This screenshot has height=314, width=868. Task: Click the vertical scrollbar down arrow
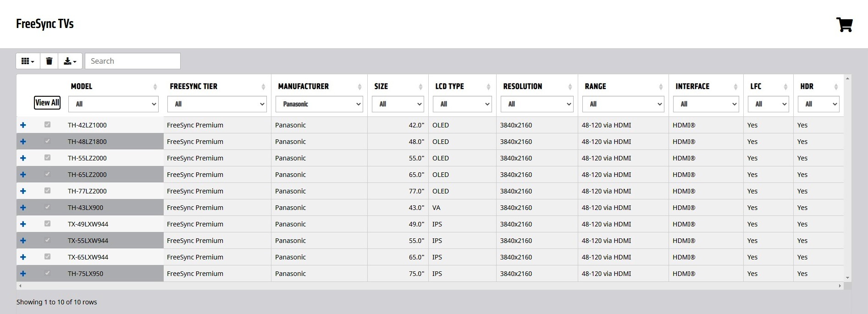(x=847, y=278)
